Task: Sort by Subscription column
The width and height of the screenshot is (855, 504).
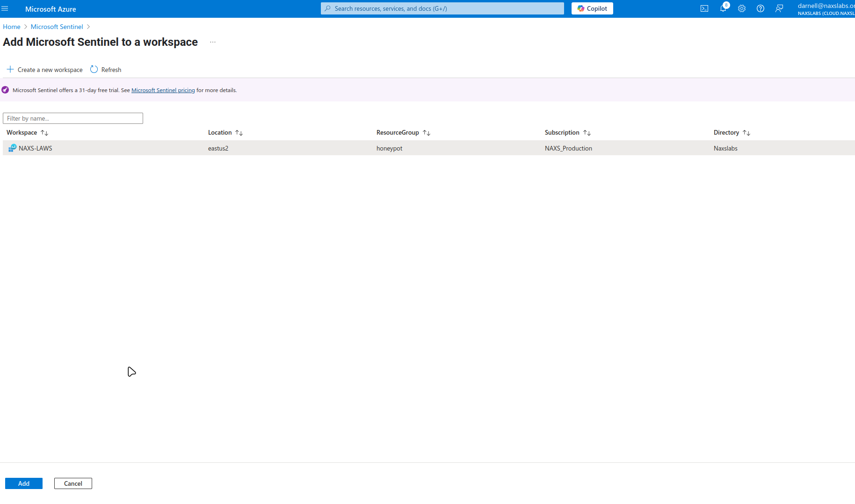Action: point(568,133)
